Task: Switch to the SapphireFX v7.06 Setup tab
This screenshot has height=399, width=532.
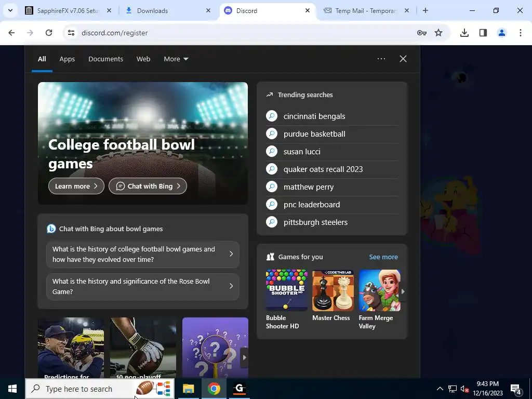Action: [x=68, y=10]
